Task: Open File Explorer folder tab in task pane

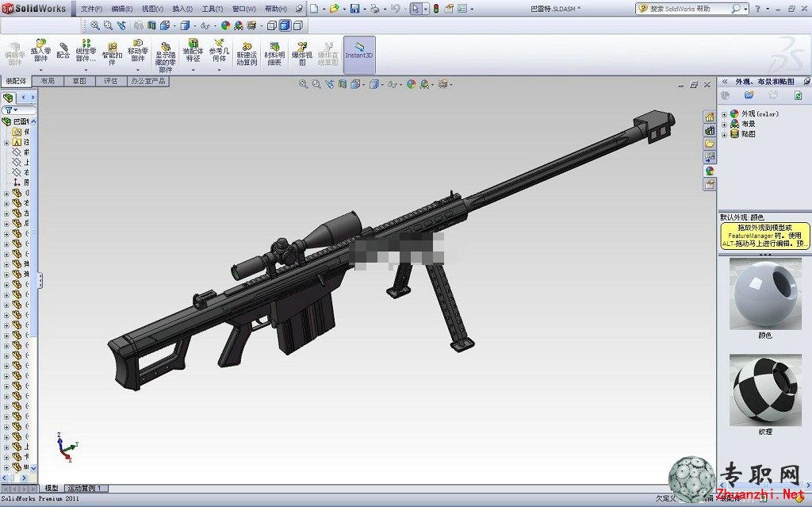Action: tap(710, 144)
